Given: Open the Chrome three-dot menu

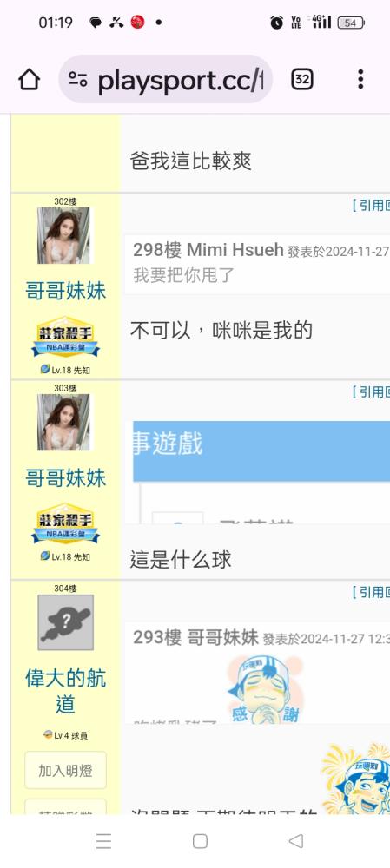Looking at the screenshot, I should [x=360, y=79].
